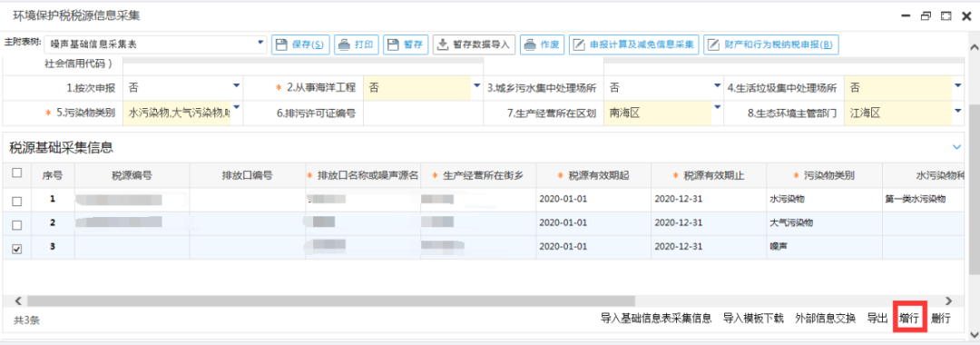Click the 税源有效期止 column header
980x345 pixels.
coord(709,175)
